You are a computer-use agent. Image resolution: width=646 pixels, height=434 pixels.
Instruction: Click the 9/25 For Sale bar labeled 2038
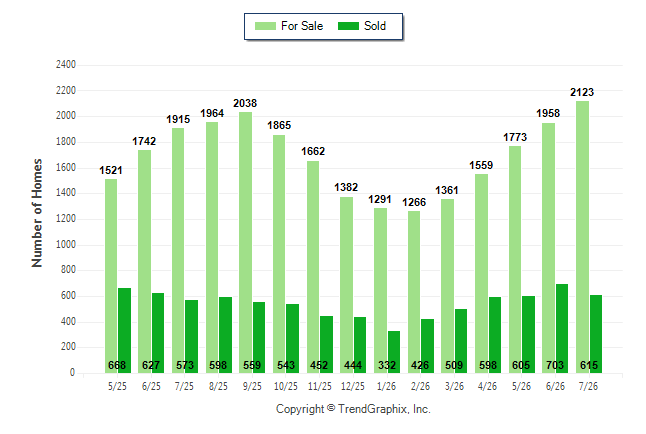(246, 242)
